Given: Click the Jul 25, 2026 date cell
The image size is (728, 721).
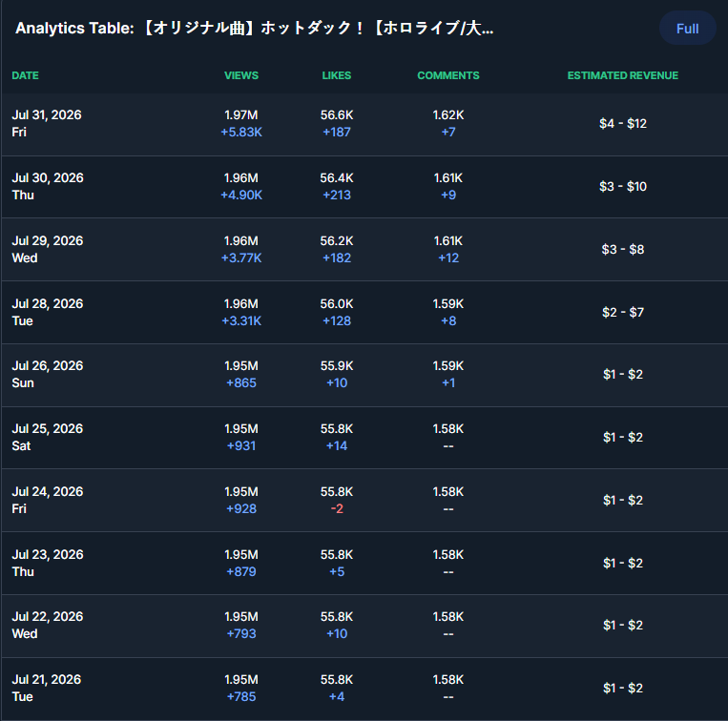Looking at the screenshot, I should [48, 438].
